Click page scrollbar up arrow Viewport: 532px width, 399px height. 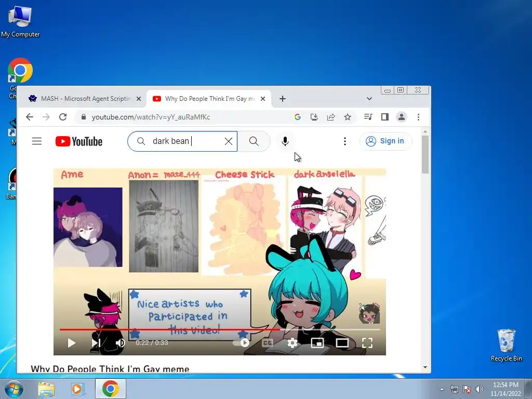point(425,131)
